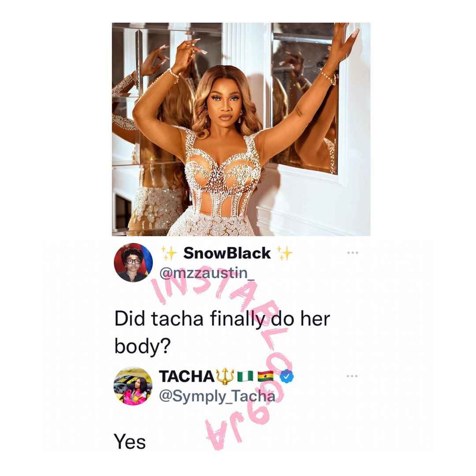Click the sparkle emoji after SnowBlack
476x476 pixels.
tap(284, 253)
